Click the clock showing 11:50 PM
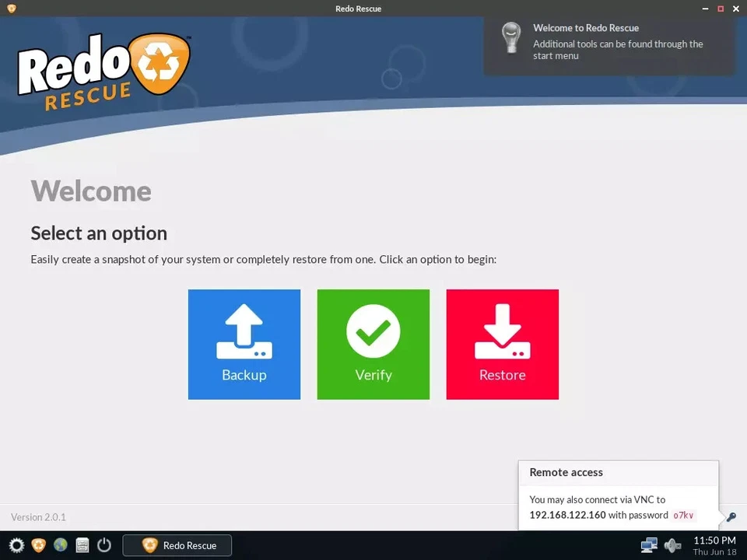The width and height of the screenshot is (747, 560). click(714, 540)
